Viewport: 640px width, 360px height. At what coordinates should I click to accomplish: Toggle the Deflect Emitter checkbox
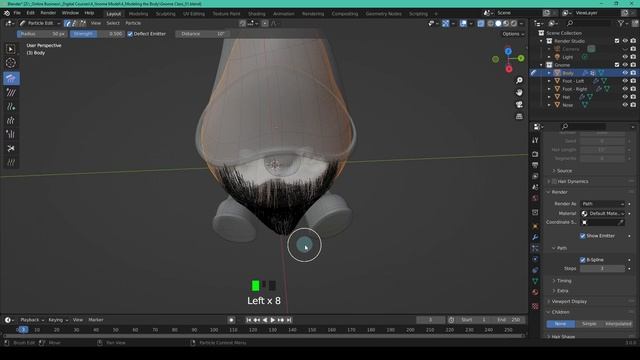[x=130, y=34]
